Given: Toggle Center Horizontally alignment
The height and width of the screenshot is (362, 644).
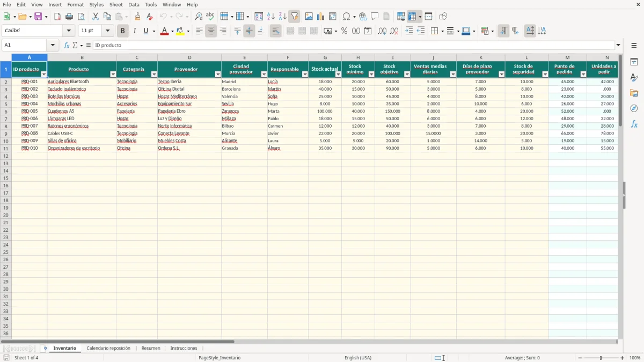Looking at the screenshot, I should coord(211,31).
